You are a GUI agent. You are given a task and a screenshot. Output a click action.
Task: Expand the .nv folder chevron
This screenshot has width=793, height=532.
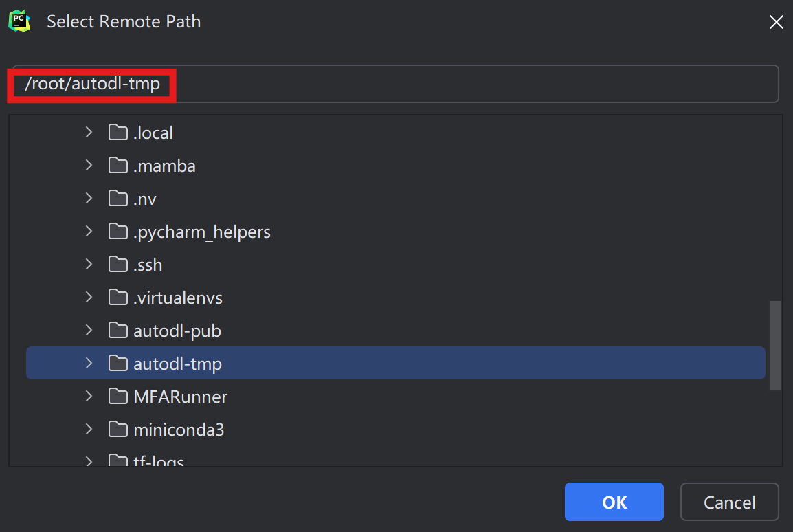click(89, 199)
